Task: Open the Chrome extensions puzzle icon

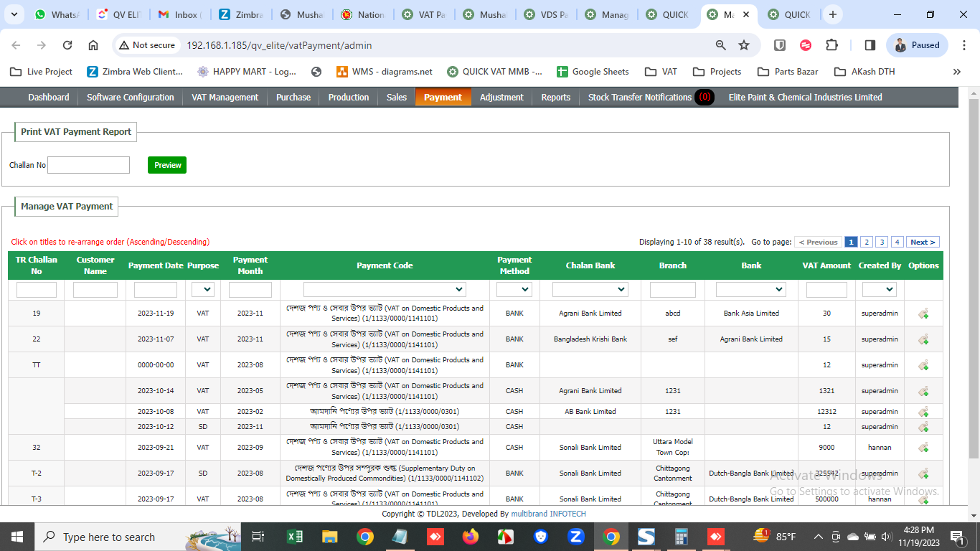Action: [831, 45]
